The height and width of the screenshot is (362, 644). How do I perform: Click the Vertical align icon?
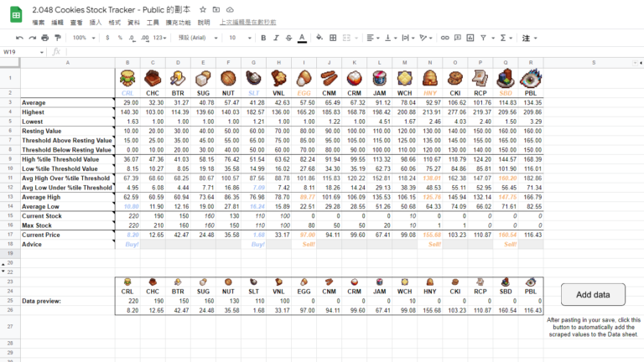(x=387, y=38)
